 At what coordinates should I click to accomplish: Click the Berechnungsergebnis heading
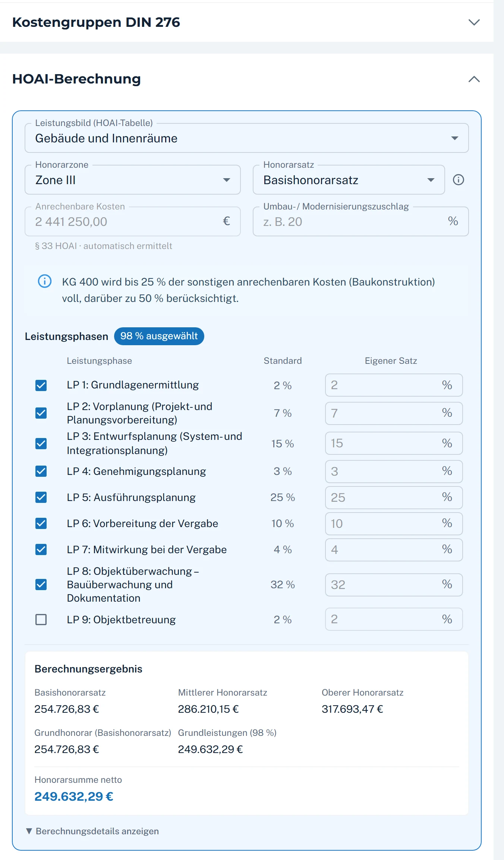click(88, 669)
